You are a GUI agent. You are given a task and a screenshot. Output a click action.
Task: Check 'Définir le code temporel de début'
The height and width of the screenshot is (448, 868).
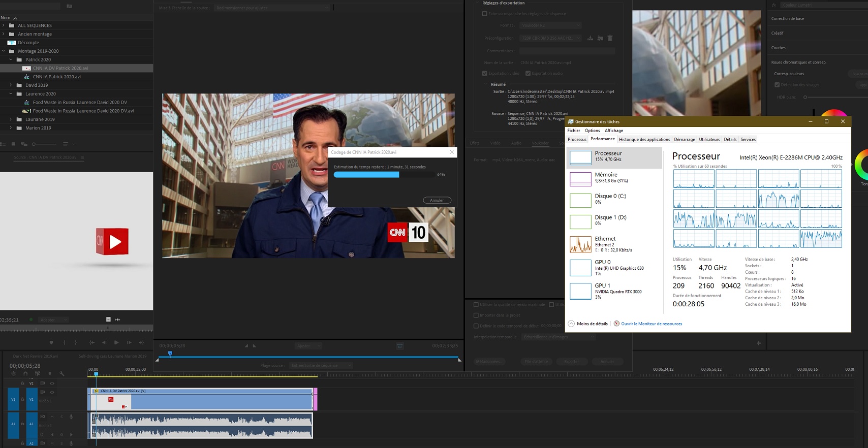pyautogui.click(x=476, y=326)
